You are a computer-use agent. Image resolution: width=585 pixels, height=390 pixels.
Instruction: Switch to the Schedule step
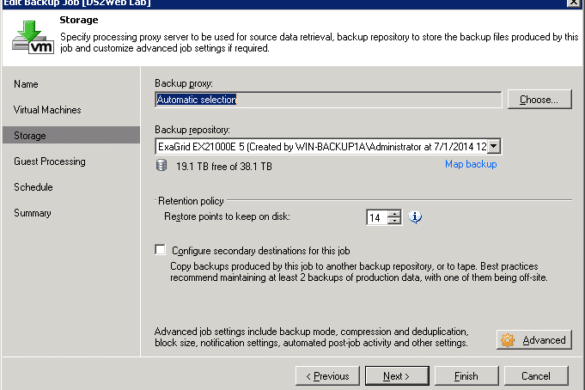33,187
